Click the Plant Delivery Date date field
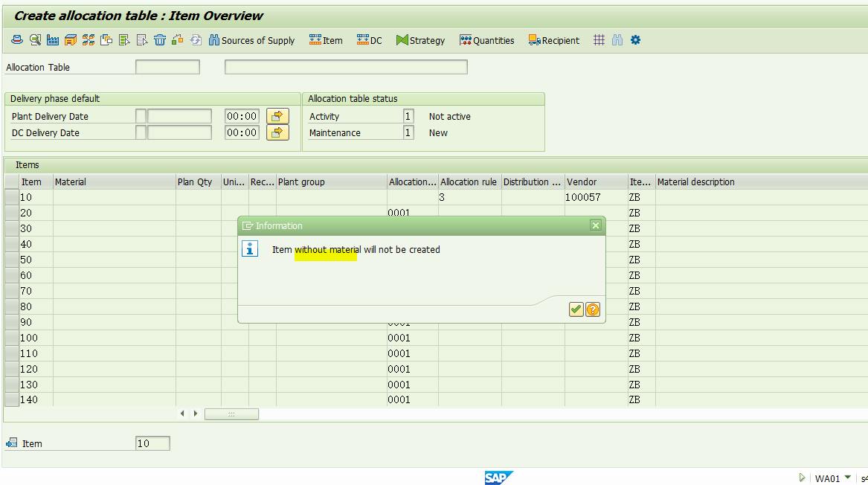This screenshot has height=485, width=868. click(x=179, y=116)
